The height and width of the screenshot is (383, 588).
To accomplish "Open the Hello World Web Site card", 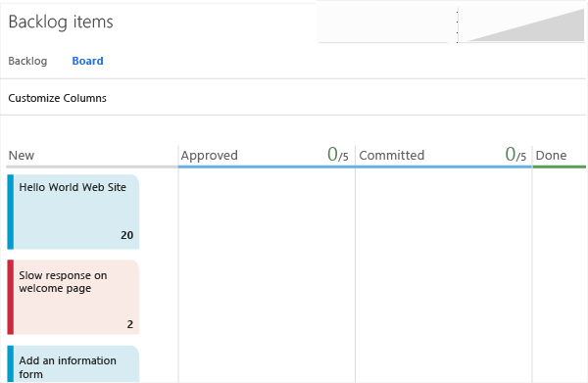I will coord(73,212).
